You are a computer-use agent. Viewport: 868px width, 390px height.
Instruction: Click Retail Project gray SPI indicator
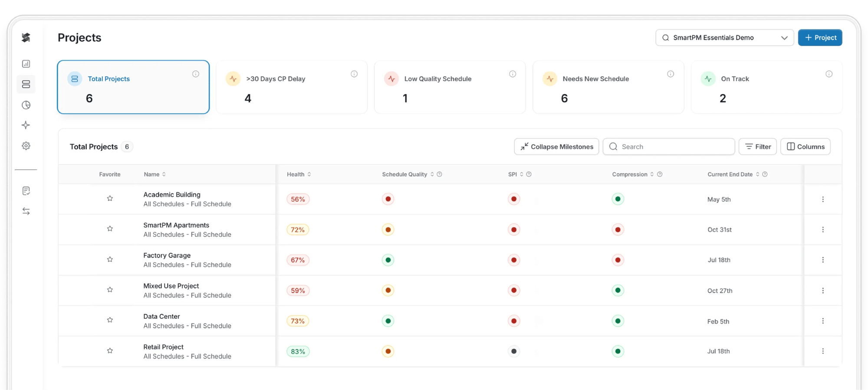click(514, 351)
